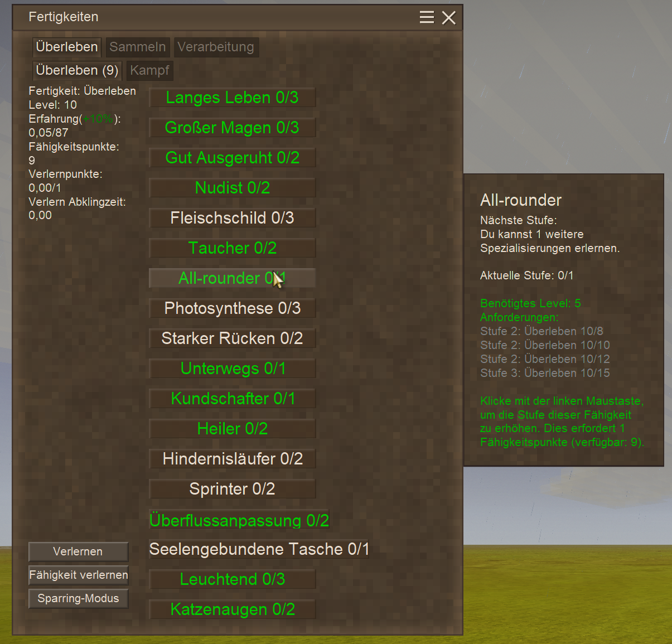Click the Fähigkeit verlernen button

click(x=79, y=575)
